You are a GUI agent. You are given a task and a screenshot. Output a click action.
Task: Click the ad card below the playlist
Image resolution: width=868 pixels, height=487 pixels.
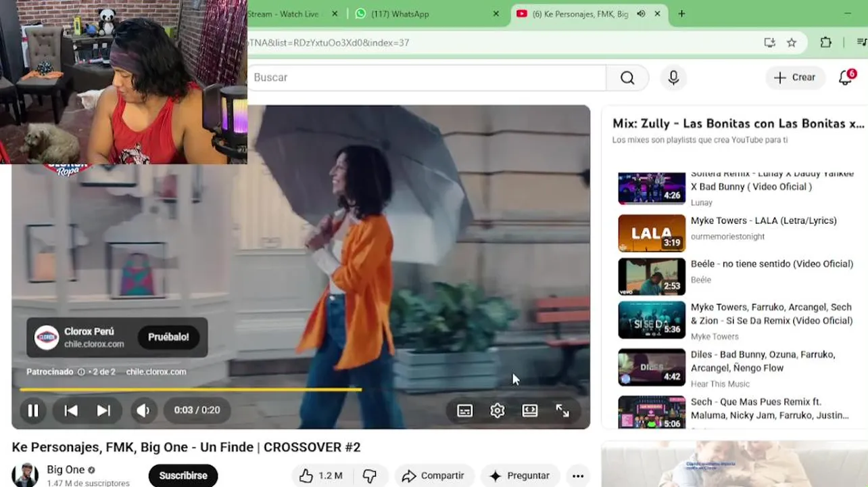pyautogui.click(x=734, y=464)
